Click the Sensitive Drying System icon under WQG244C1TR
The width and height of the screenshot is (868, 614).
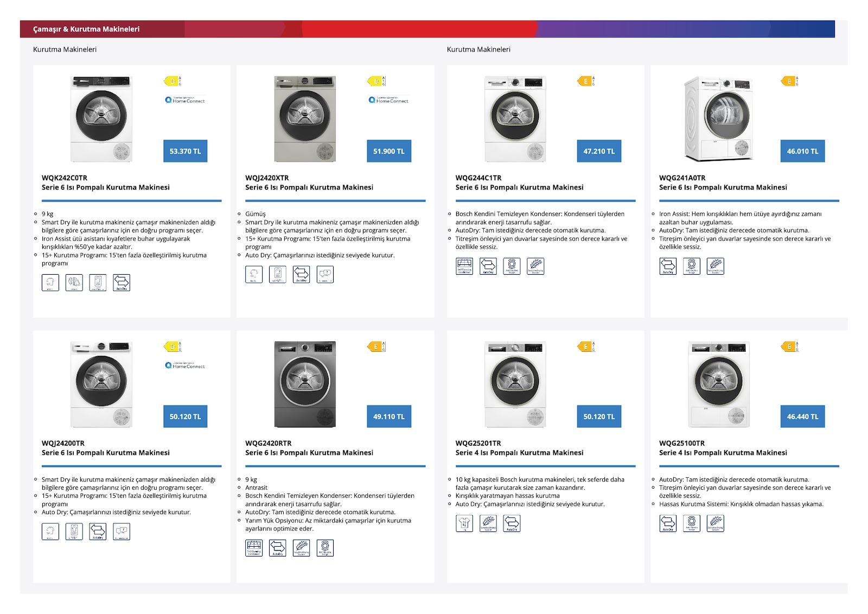(x=535, y=266)
